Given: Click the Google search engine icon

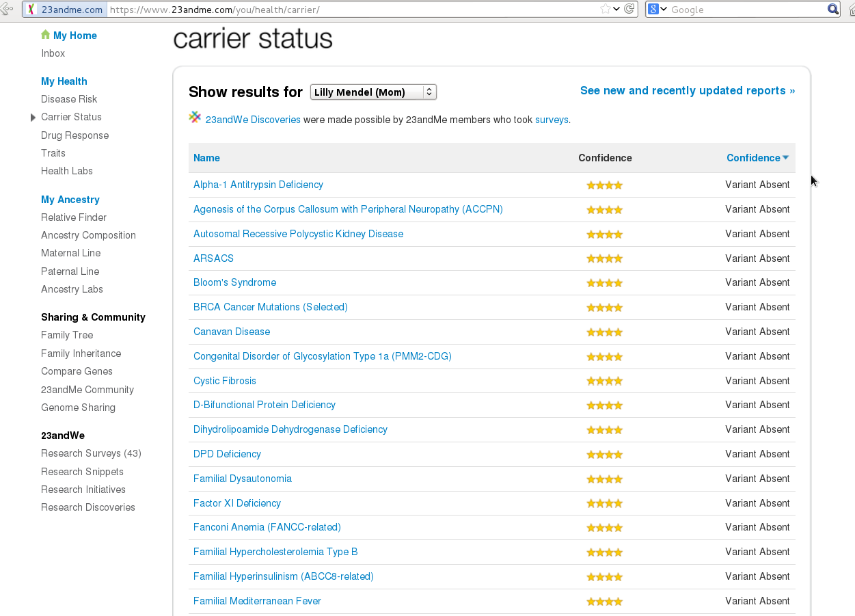Looking at the screenshot, I should point(653,9).
